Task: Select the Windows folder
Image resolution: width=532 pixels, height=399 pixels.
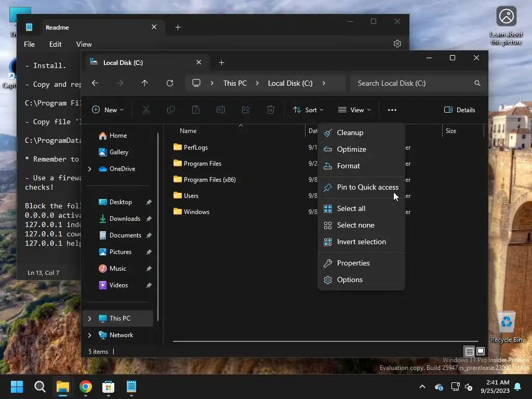Action: [x=191, y=212]
